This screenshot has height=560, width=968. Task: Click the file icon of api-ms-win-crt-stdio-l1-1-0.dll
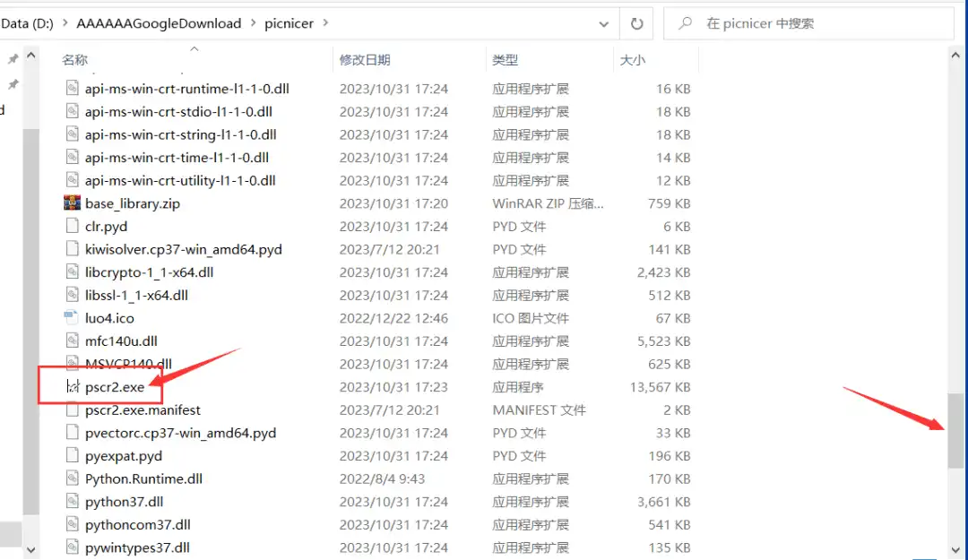73,111
